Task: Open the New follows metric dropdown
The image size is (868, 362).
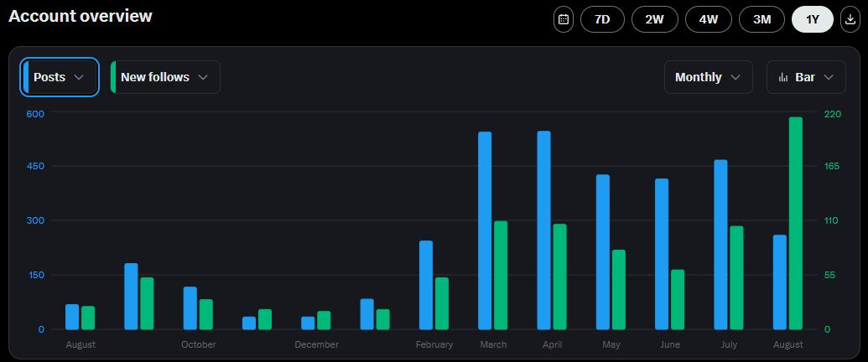Action: coord(165,77)
